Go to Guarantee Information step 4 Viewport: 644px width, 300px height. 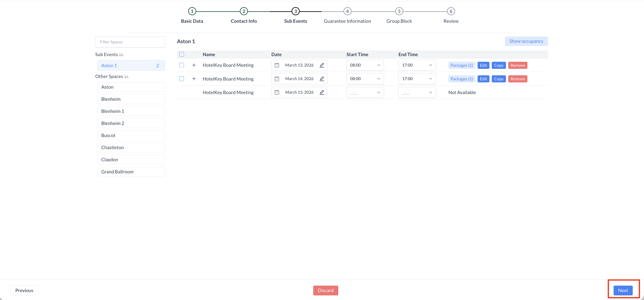click(x=347, y=11)
